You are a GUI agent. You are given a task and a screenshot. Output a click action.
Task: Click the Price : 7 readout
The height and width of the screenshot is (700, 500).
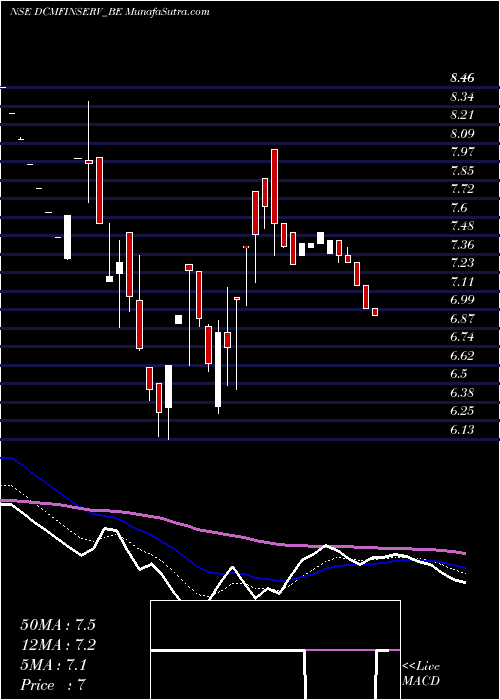[x=53, y=685]
